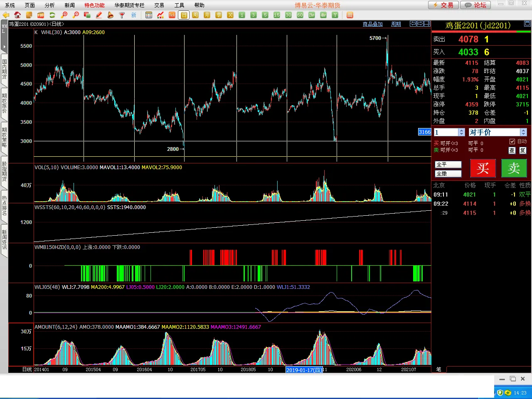Switch to the Tick chart icon
The height and width of the screenshot is (399, 532).
tap(172, 15)
